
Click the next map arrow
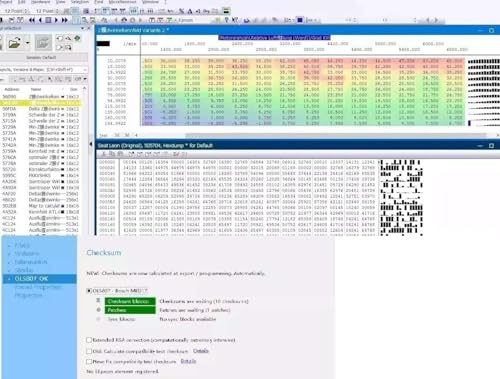(x=56, y=20)
